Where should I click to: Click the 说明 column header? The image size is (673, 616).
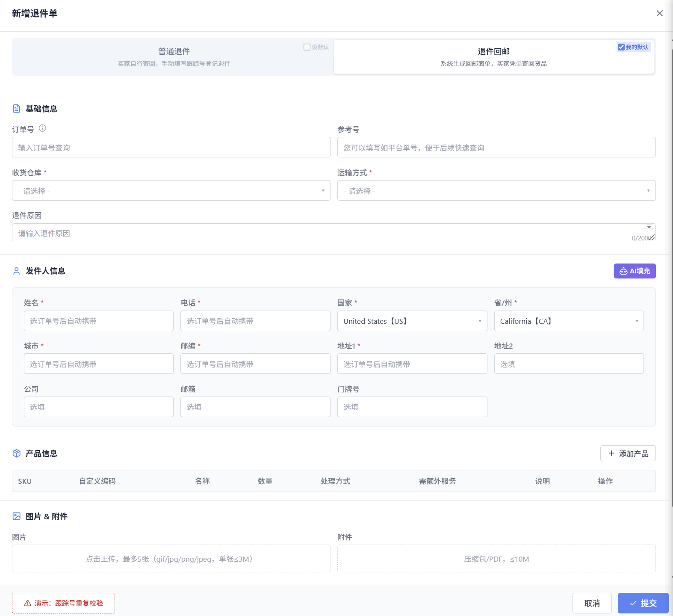(x=543, y=481)
